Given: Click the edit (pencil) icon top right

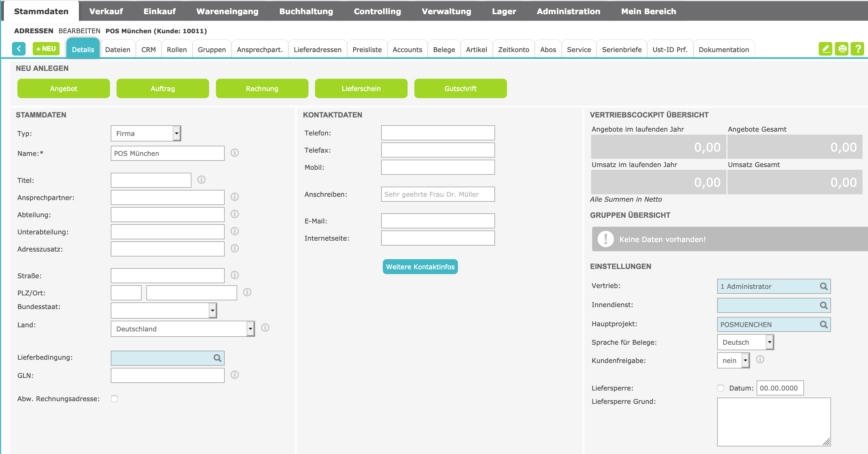Looking at the screenshot, I should click(x=826, y=48).
